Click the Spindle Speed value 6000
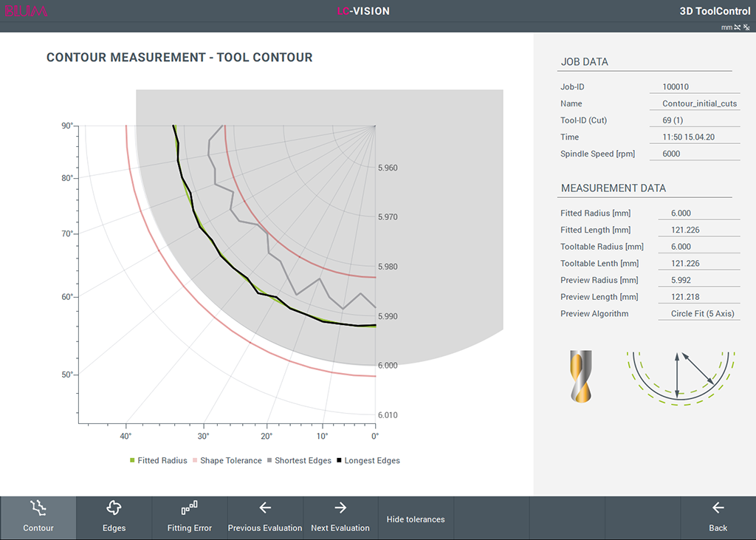 671,154
